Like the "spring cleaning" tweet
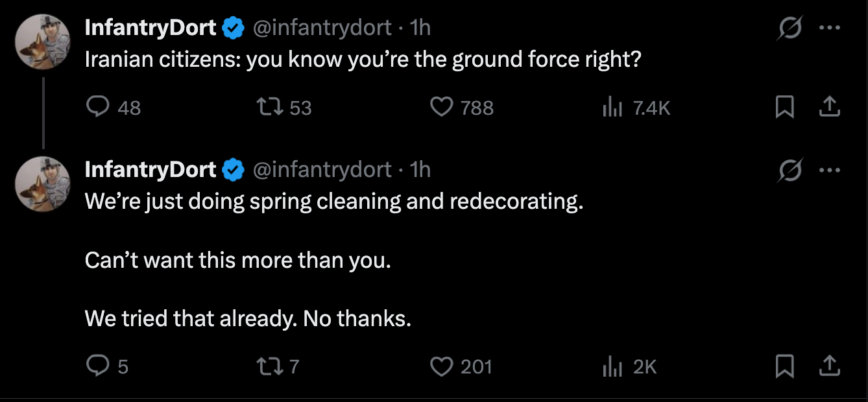The image size is (868, 402). pos(442,367)
